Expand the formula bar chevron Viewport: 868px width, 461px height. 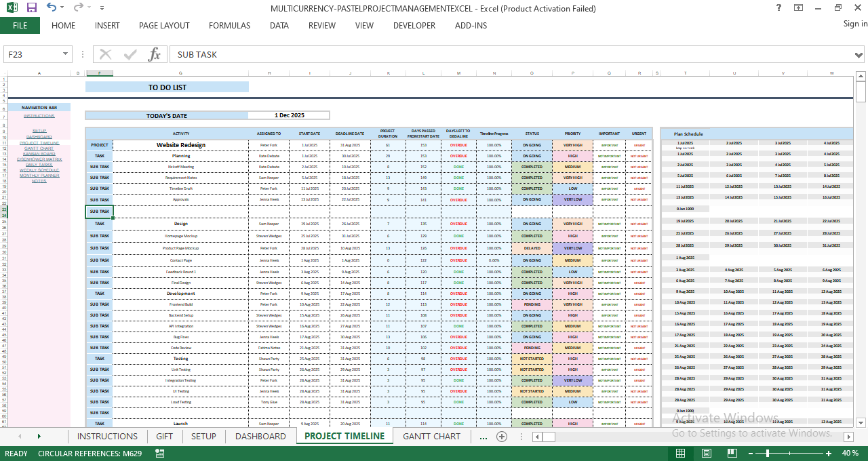pos(860,54)
